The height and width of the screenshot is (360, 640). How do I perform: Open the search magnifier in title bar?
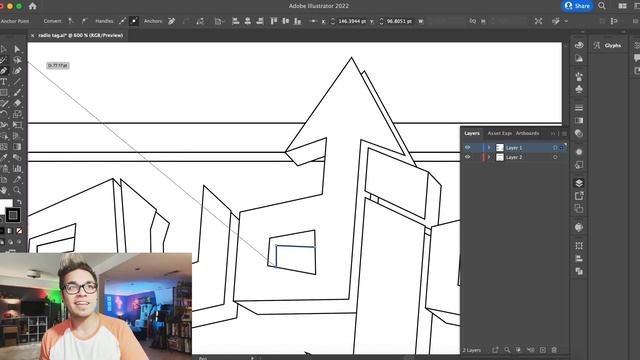point(602,6)
